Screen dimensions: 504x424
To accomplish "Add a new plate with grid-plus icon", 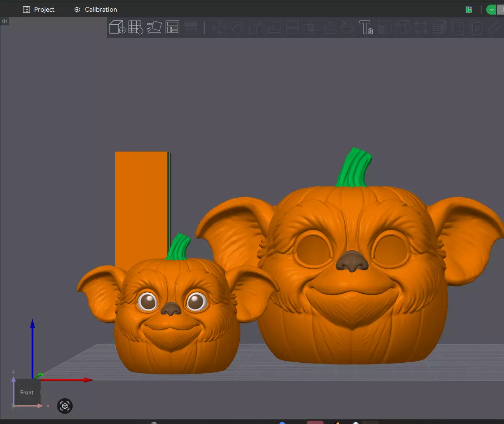I will point(135,27).
